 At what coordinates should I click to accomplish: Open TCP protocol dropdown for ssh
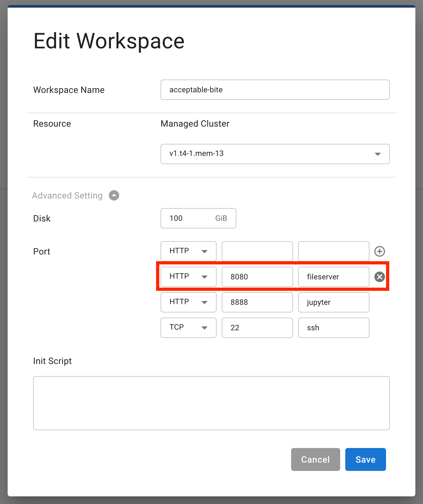(x=188, y=328)
